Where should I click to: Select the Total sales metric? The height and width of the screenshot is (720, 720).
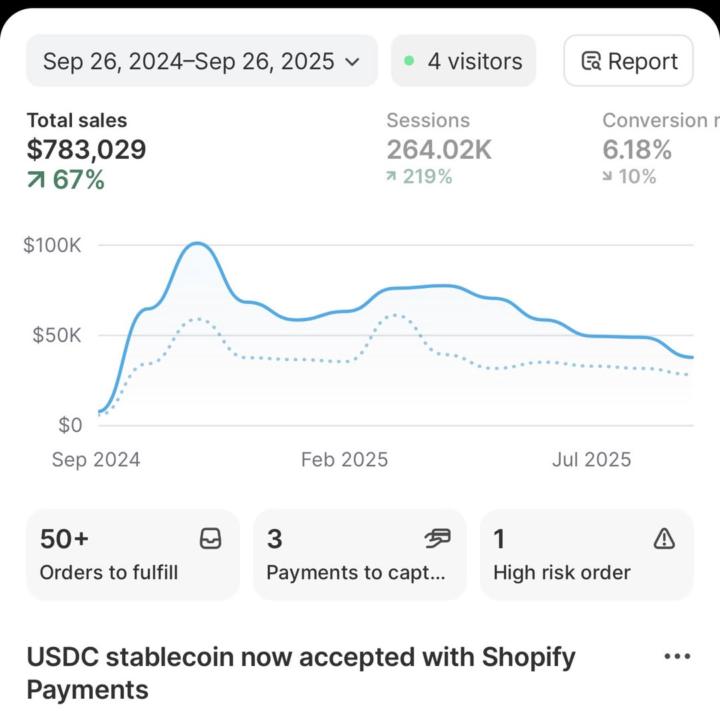86,150
